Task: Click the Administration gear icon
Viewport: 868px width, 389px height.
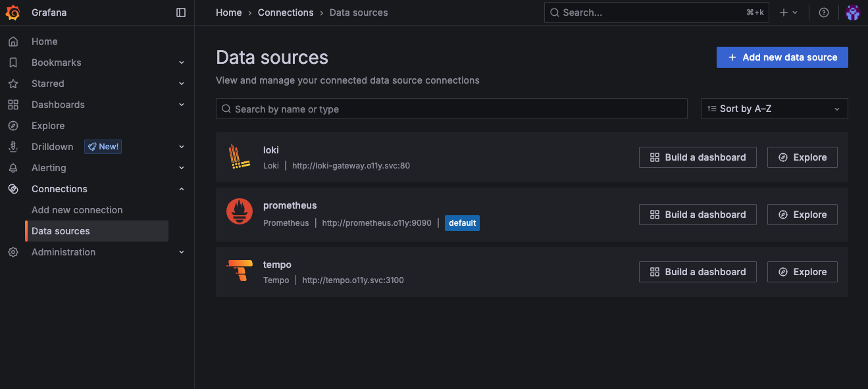Action: [13, 252]
